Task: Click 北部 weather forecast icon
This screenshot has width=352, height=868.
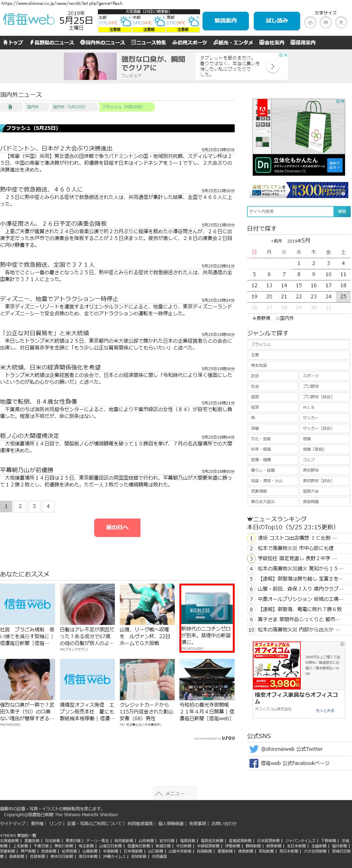Action: (125, 22)
